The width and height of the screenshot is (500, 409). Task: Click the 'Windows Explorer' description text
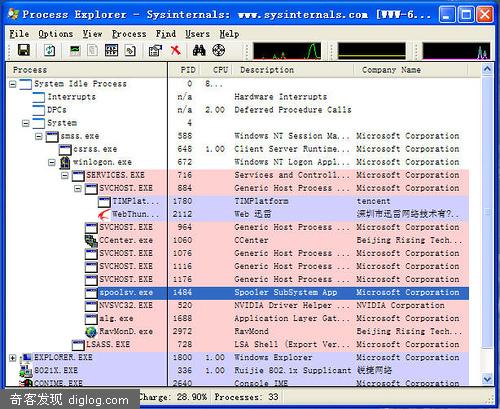273,358
